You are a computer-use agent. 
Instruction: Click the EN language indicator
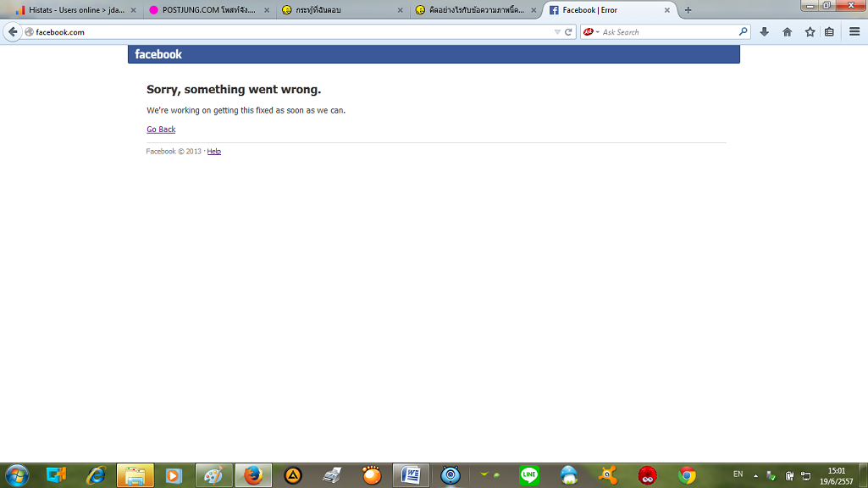pyautogui.click(x=738, y=474)
